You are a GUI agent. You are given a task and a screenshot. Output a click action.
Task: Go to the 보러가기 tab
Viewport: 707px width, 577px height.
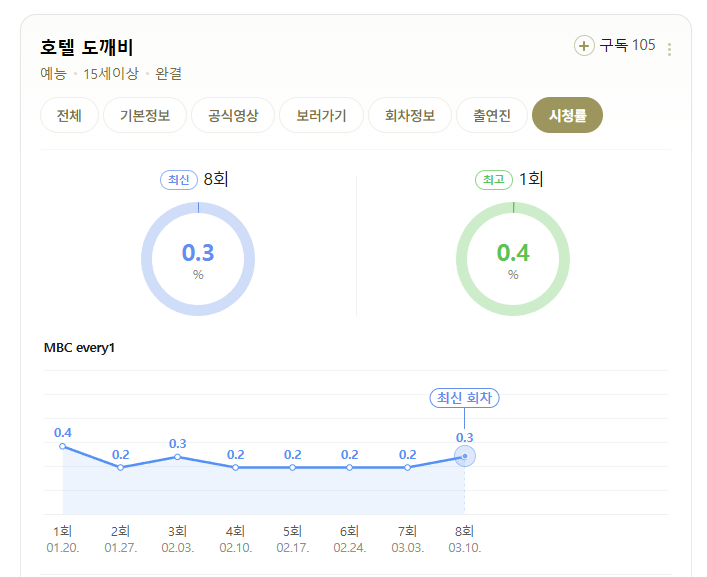pyautogui.click(x=321, y=115)
